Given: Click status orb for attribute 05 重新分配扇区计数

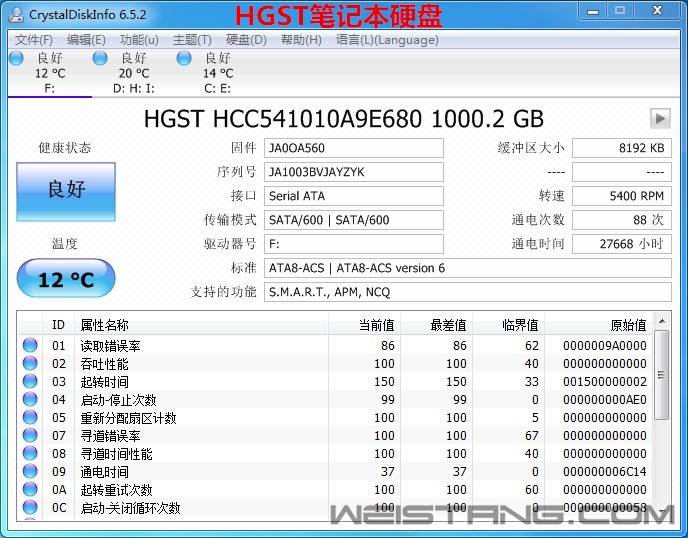Looking at the screenshot, I should (x=30, y=418).
